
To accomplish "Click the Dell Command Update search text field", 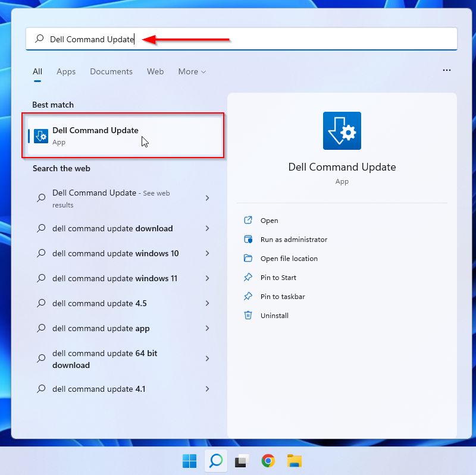I will pyautogui.click(x=242, y=39).
